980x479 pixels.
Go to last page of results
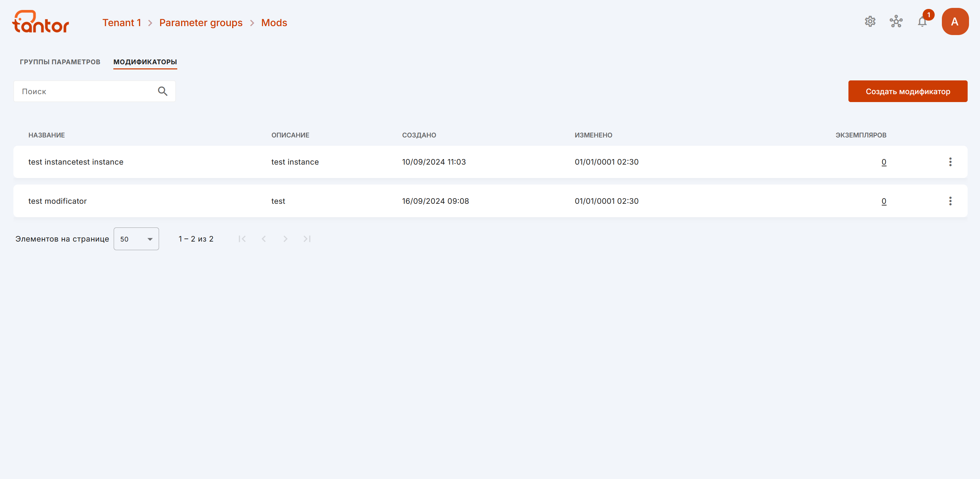pyautogui.click(x=307, y=239)
